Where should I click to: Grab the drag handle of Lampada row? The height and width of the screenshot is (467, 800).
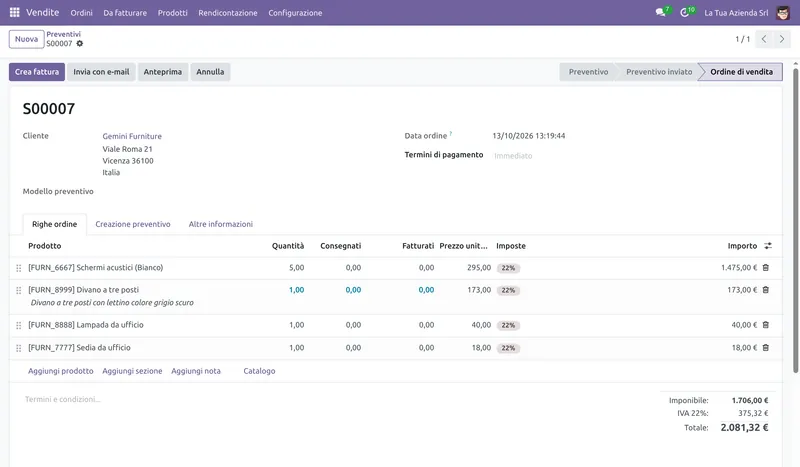click(19, 325)
